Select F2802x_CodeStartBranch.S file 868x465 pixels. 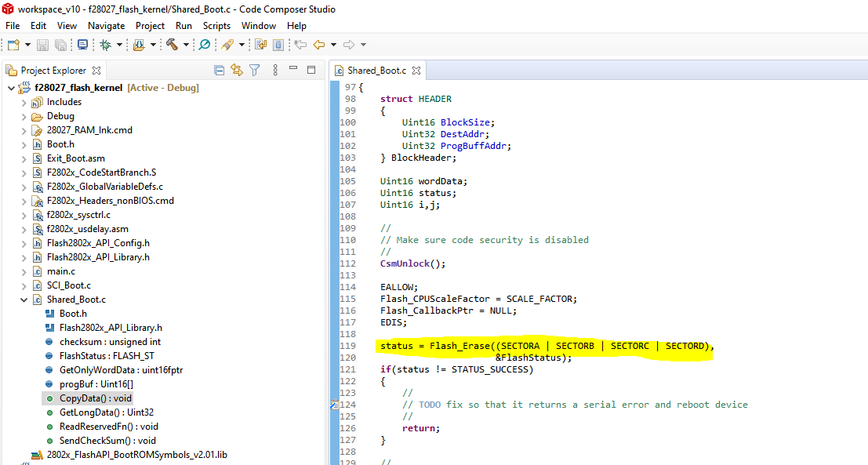pyautogui.click(x=101, y=173)
